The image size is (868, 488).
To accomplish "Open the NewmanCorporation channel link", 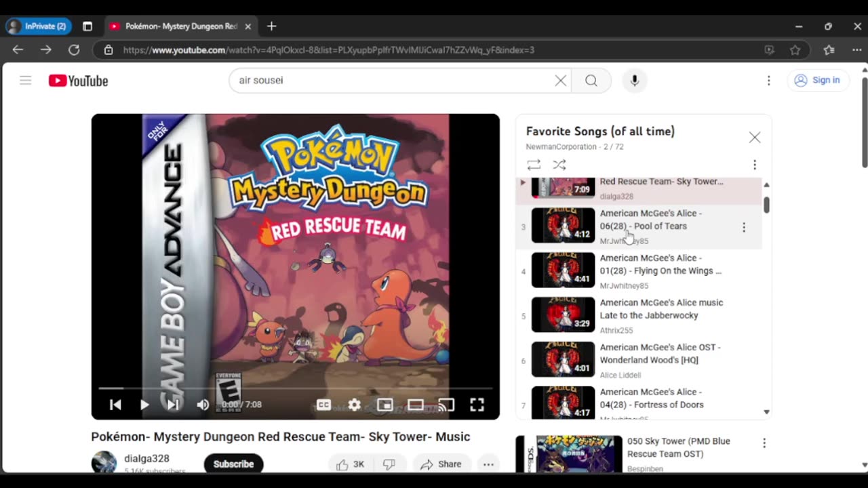I will point(561,147).
